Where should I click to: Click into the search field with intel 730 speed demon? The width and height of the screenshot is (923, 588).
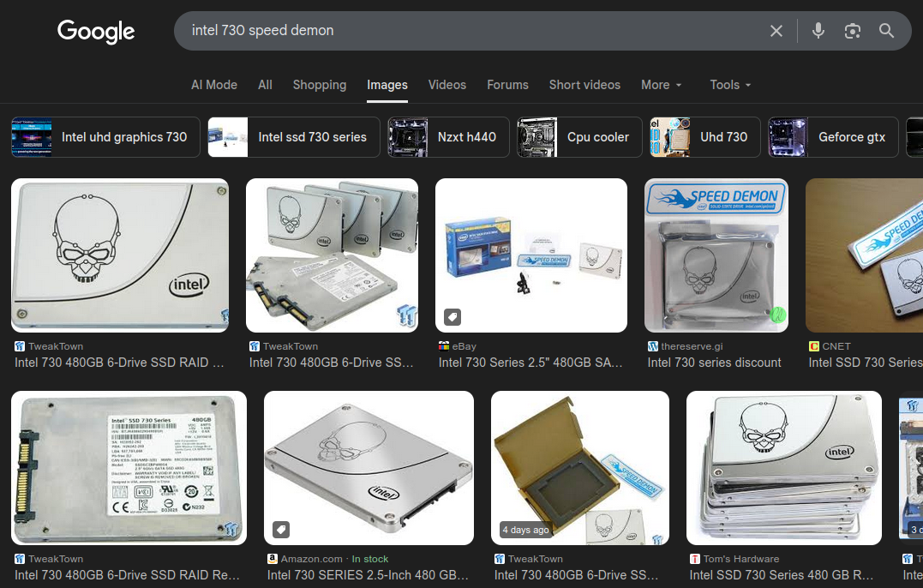pyautogui.click(x=470, y=31)
